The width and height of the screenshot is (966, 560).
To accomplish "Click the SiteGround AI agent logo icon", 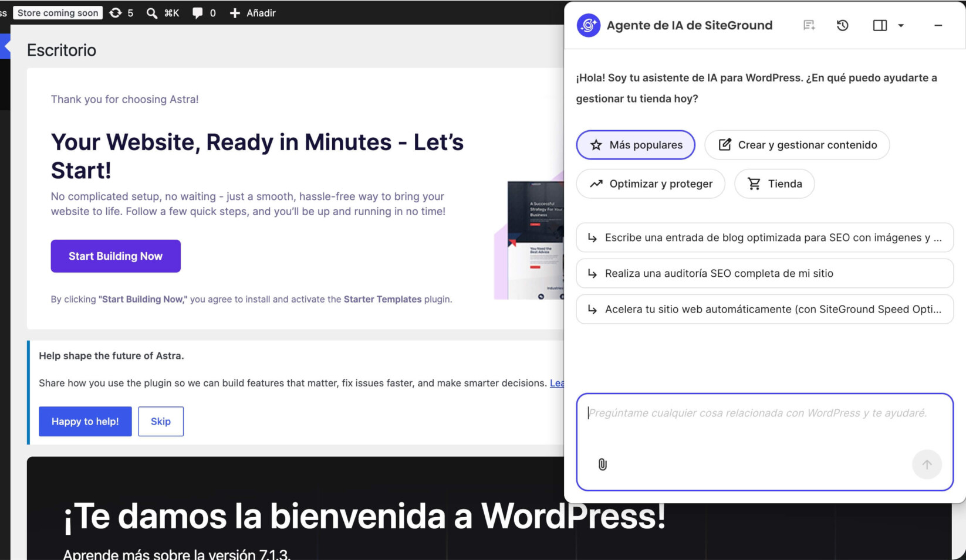I will (588, 25).
